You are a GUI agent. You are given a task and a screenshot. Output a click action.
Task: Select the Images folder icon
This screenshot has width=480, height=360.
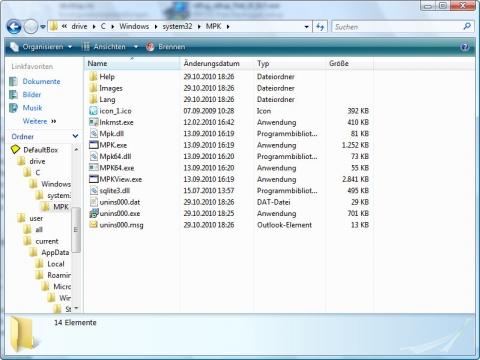click(93, 88)
